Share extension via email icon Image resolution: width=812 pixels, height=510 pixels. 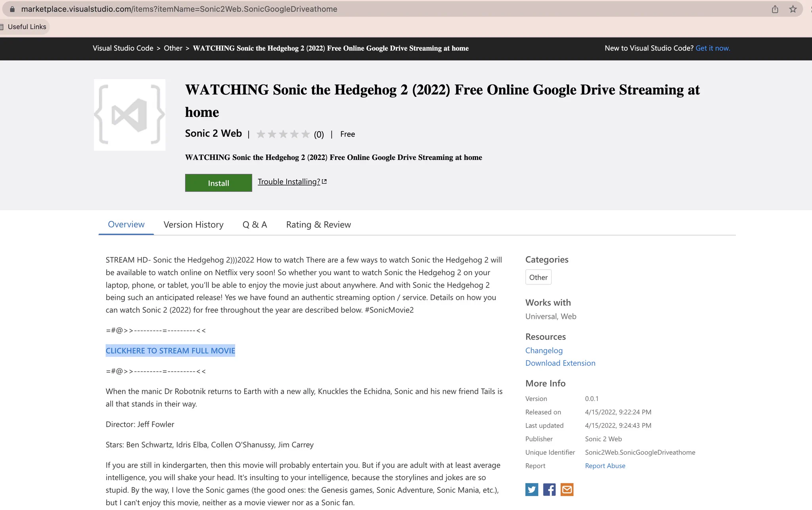coord(567,489)
